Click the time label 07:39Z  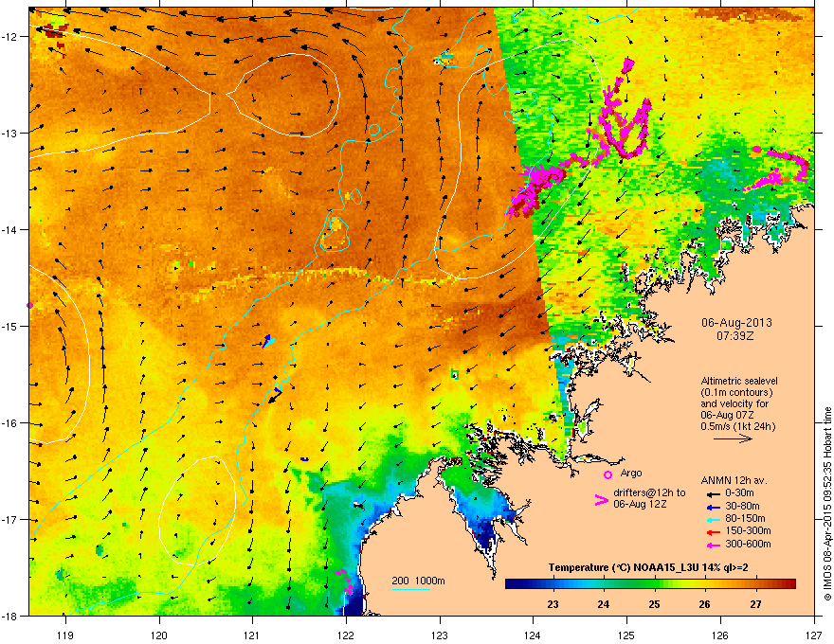pyautogui.click(x=735, y=336)
